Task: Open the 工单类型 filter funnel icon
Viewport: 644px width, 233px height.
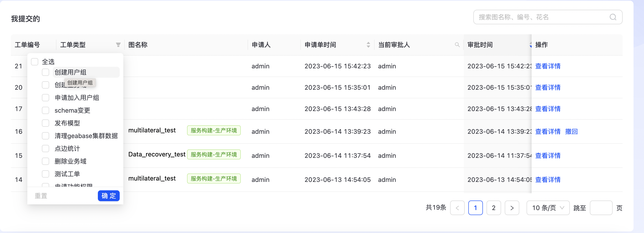Action: 118,45
